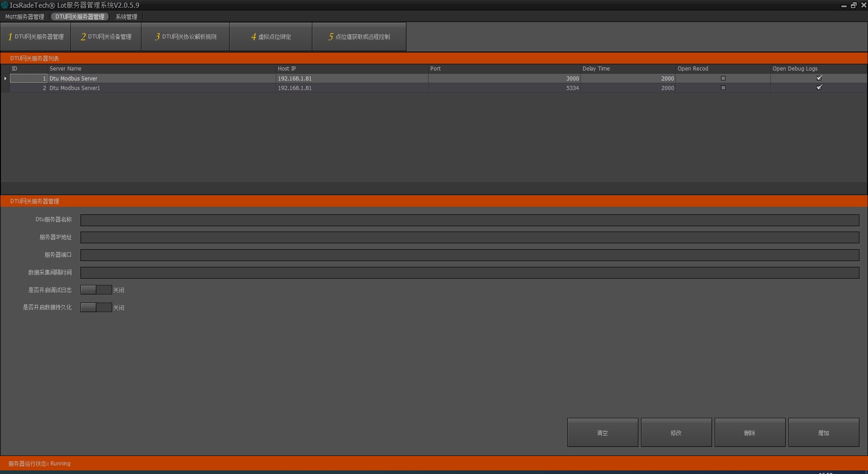Click the application logo icon in title bar

pos(5,5)
